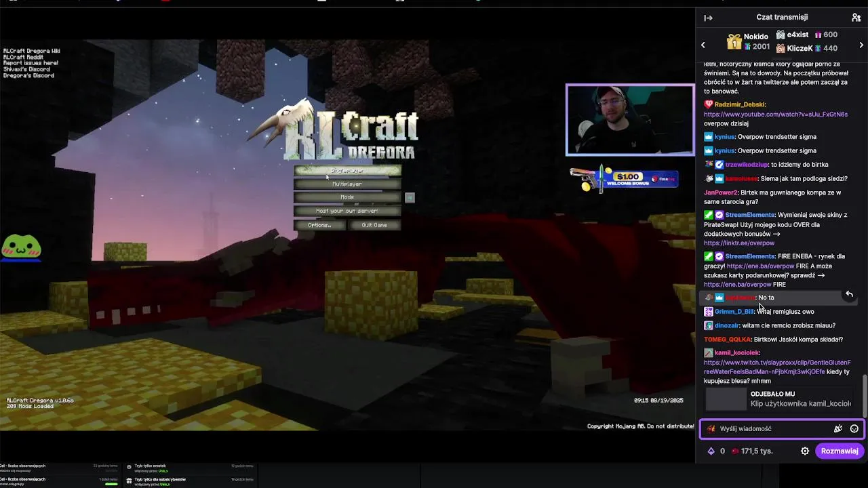The height and width of the screenshot is (488, 868).
Task: Click Report issues here! text
Action: pyautogui.click(x=31, y=63)
